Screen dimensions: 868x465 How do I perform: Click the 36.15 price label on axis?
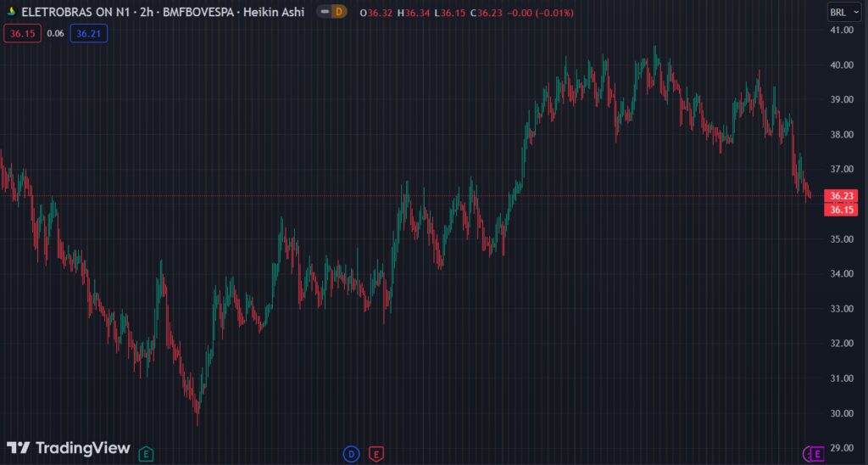tap(841, 210)
